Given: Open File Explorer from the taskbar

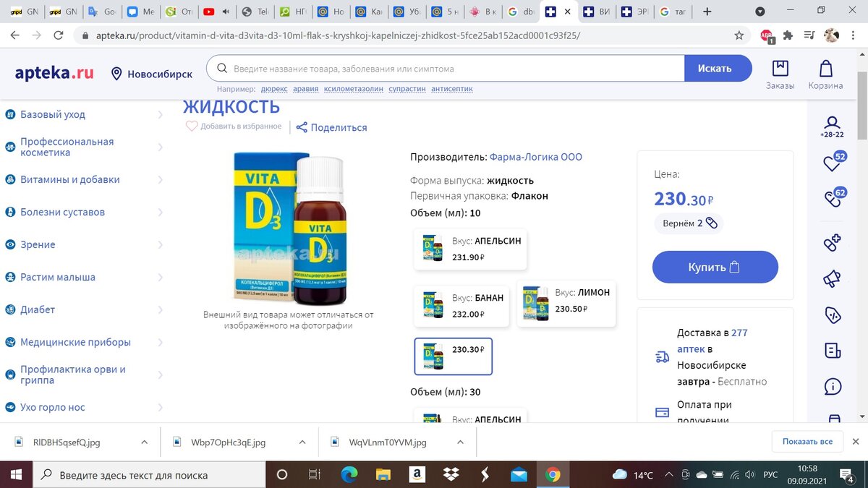Looking at the screenshot, I should coord(383,475).
